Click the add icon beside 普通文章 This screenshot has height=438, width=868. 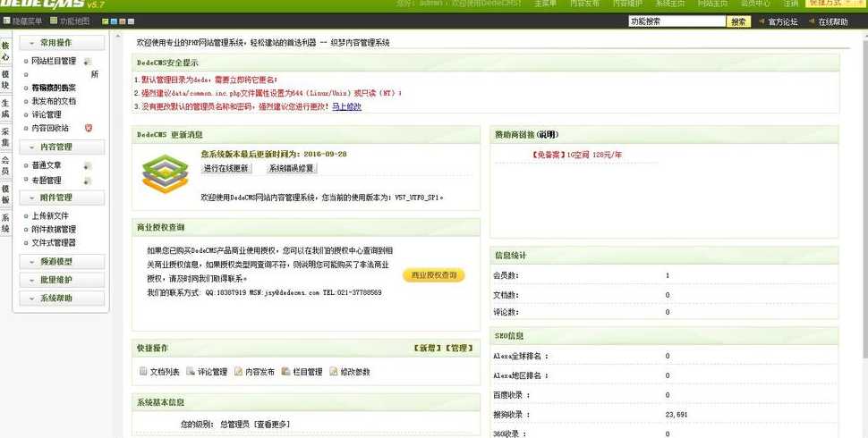(x=88, y=166)
